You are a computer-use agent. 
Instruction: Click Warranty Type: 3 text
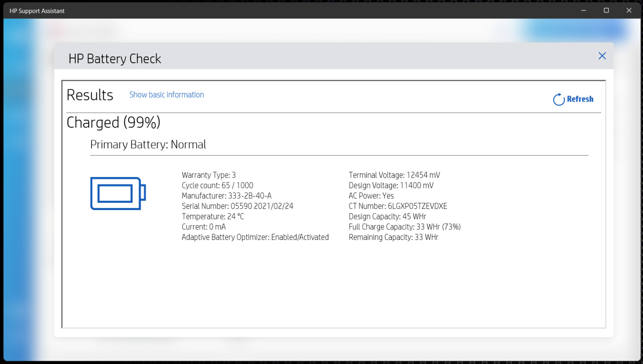tap(209, 175)
